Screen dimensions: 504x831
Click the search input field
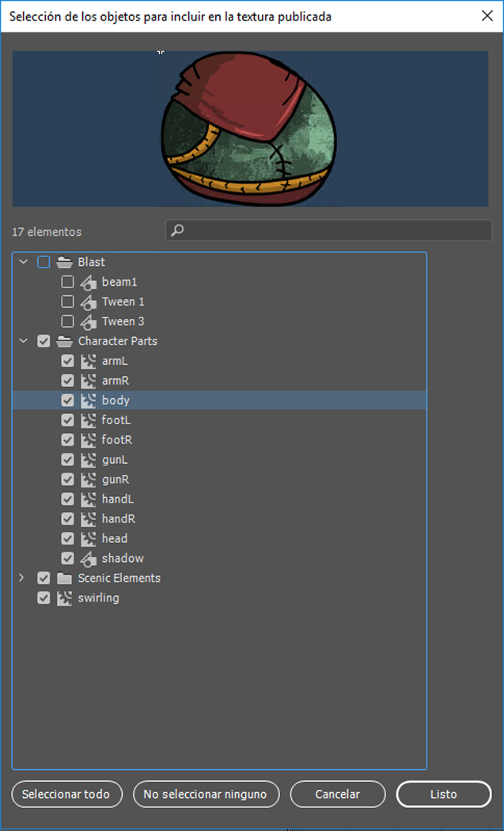pyautogui.click(x=328, y=230)
